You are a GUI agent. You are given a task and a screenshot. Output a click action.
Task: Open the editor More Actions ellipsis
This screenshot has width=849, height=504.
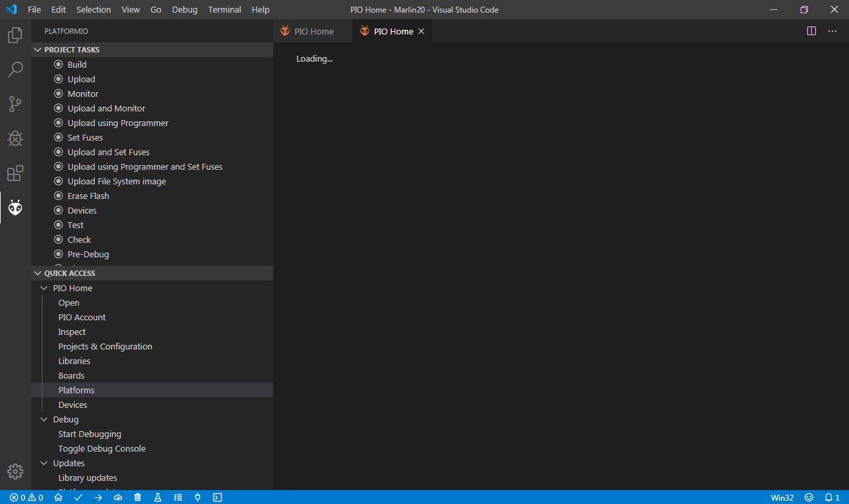click(832, 31)
